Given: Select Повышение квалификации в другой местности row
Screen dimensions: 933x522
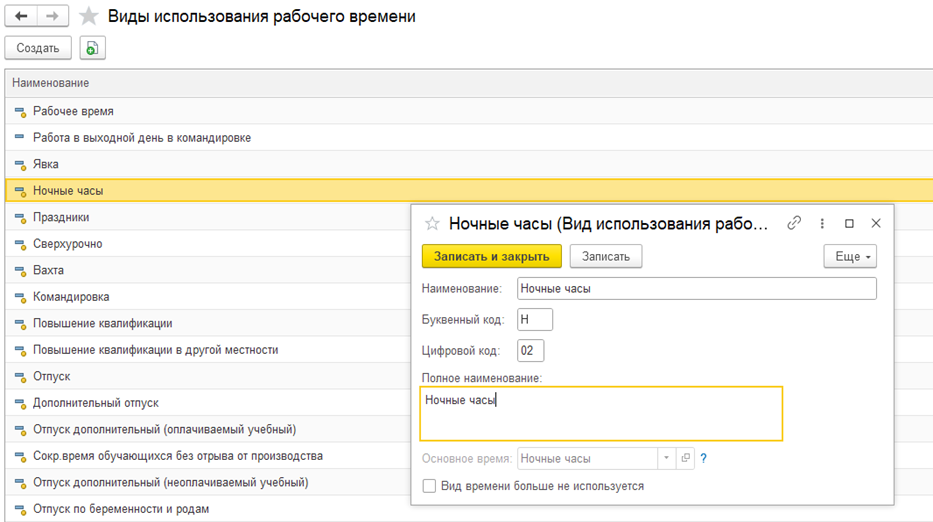Looking at the screenshot, I should coord(208,350).
